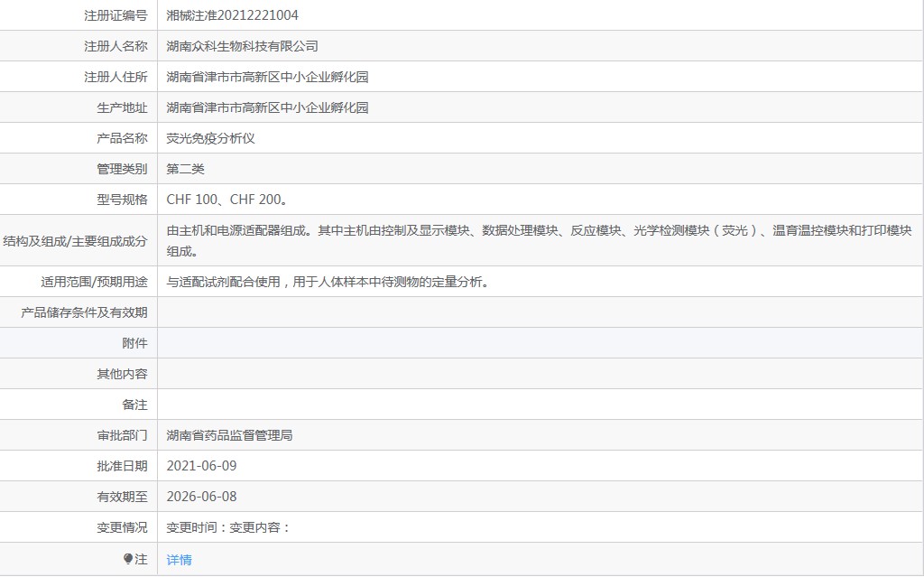
Task: Click the 生产地址 address value
Action: click(267, 107)
